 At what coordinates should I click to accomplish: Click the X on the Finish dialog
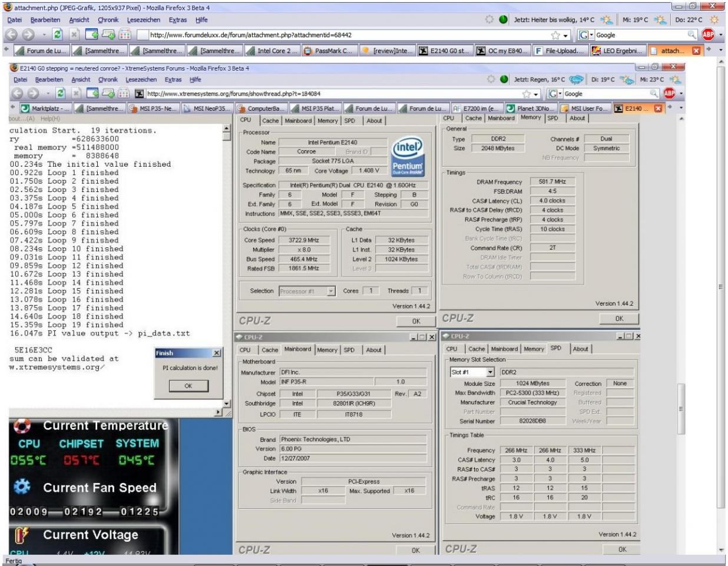click(216, 353)
